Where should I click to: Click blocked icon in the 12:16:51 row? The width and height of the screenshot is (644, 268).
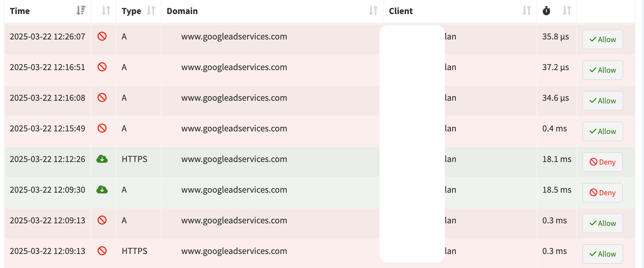102,67
